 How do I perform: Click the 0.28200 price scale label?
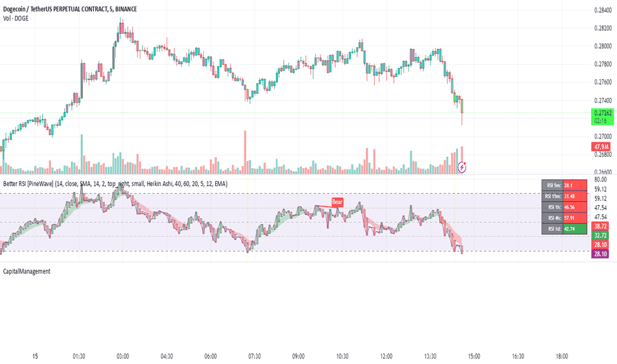[603, 28]
